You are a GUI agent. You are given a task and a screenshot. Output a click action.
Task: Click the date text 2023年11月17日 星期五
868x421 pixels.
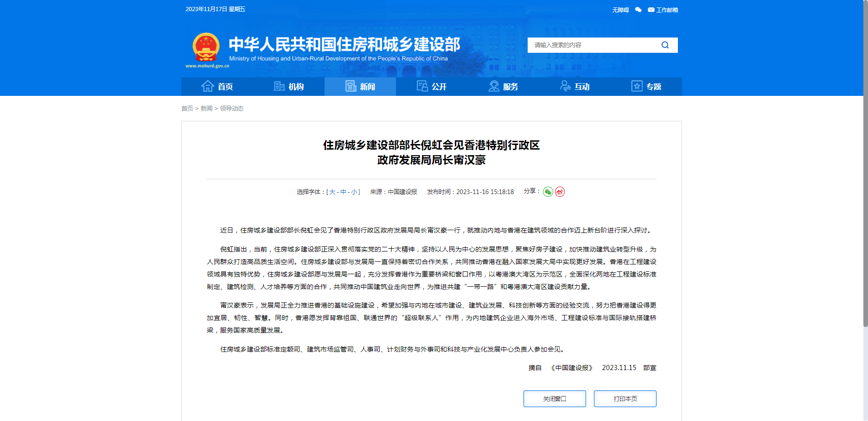(x=215, y=9)
